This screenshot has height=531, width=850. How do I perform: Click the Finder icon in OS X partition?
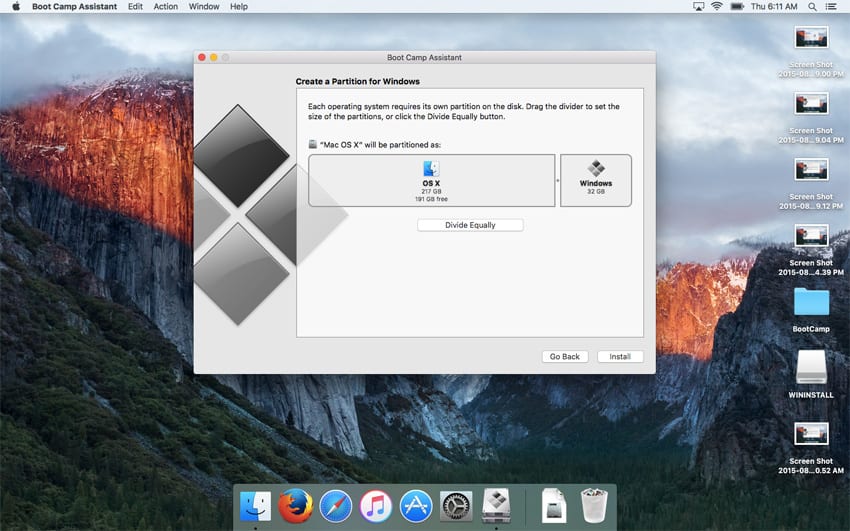[x=432, y=168]
